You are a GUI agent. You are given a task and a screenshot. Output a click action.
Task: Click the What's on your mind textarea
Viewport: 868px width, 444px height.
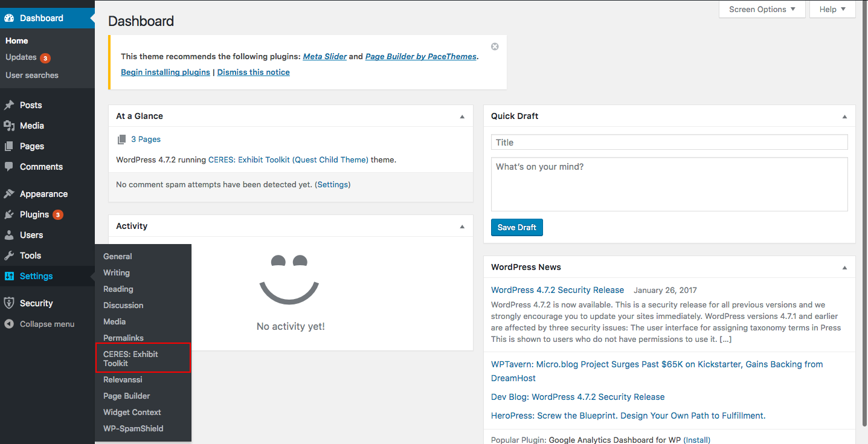tap(669, 184)
